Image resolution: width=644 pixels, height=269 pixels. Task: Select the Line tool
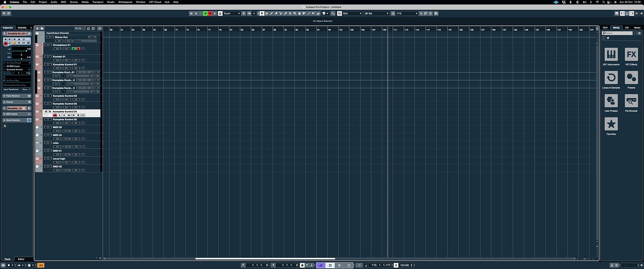coord(309,14)
